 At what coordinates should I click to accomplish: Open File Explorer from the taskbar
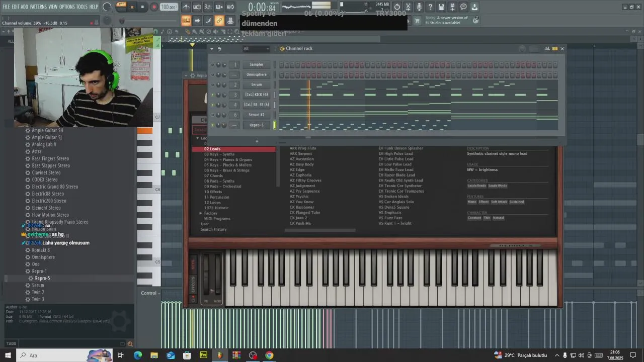click(x=154, y=355)
